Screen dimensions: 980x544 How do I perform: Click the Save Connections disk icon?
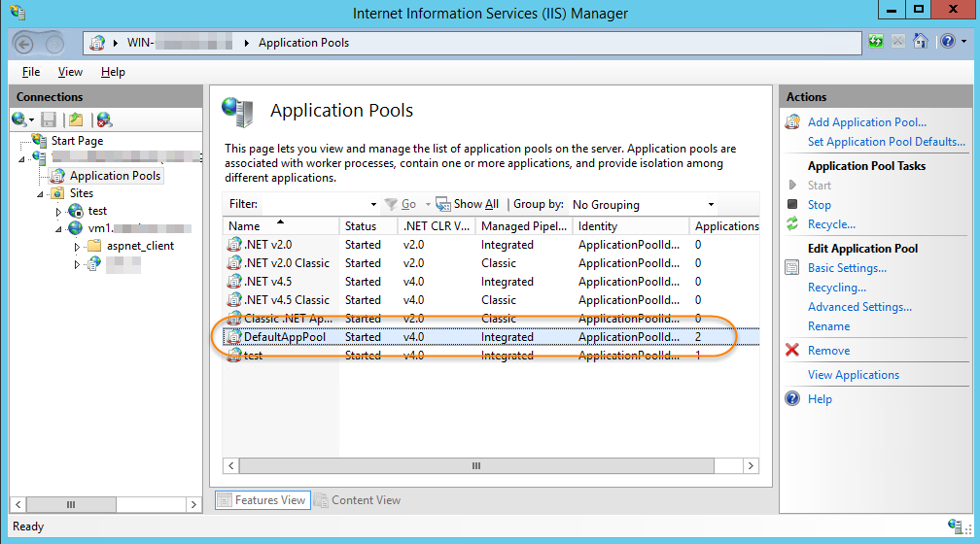click(x=48, y=119)
